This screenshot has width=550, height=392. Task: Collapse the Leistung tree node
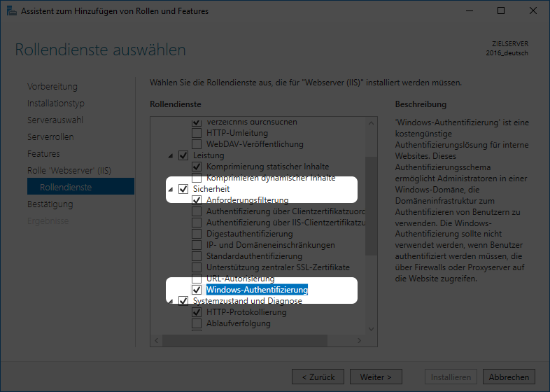170,155
